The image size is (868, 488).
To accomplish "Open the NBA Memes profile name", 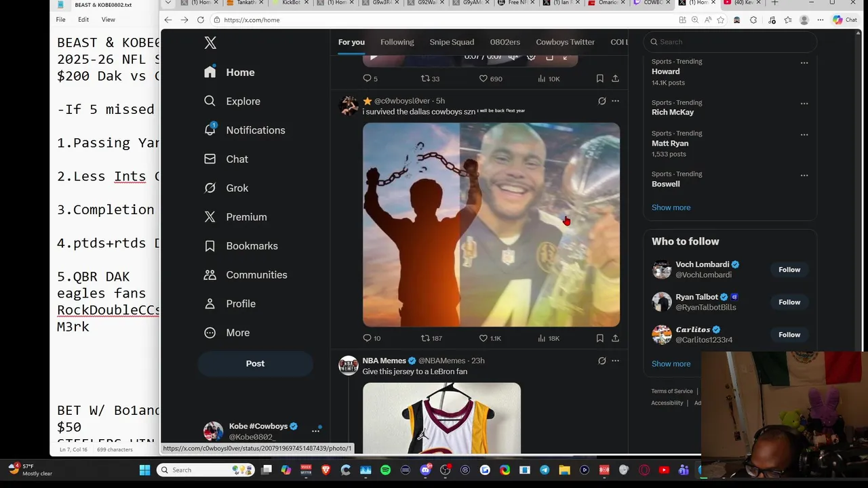I will pyautogui.click(x=384, y=361).
